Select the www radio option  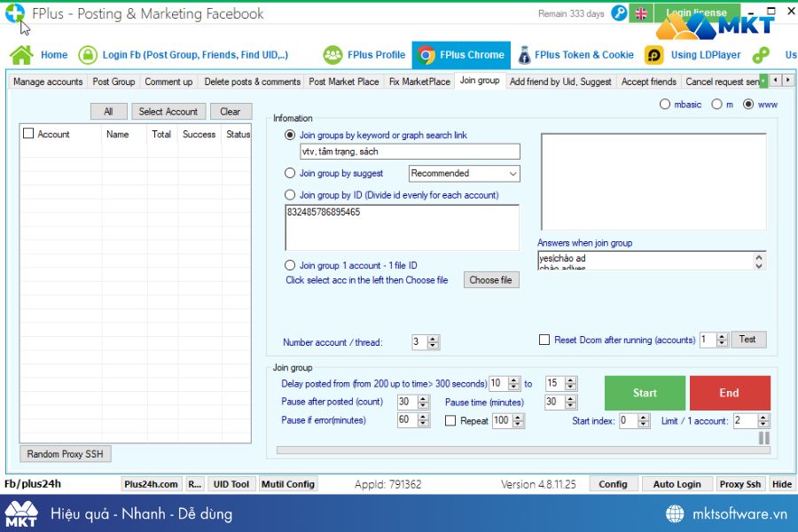(x=748, y=105)
